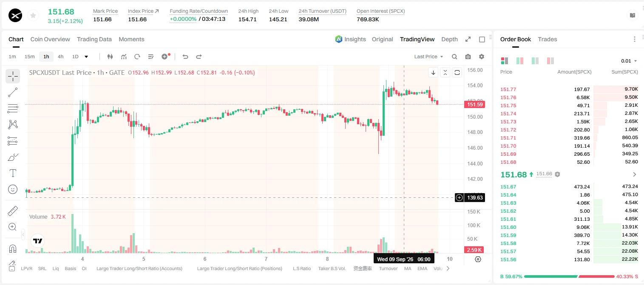Open the Moments tab
Screen dimensions: 644x285
click(x=131, y=39)
